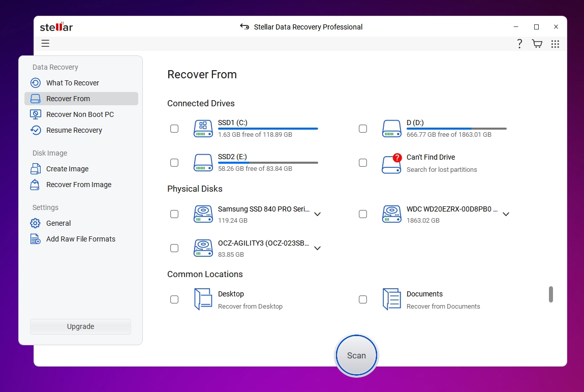The width and height of the screenshot is (584, 392).
Task: Open the General settings entry
Action: coord(58,223)
